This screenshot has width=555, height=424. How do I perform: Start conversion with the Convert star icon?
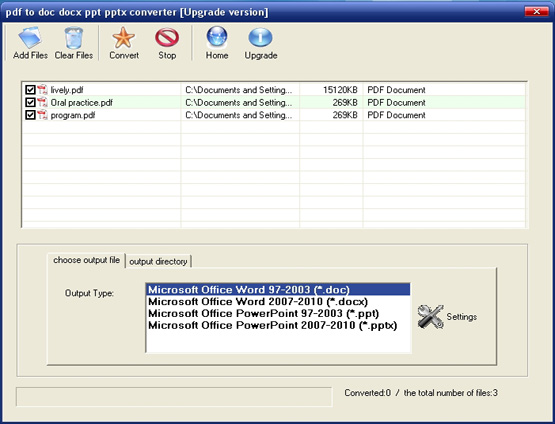coord(124,38)
